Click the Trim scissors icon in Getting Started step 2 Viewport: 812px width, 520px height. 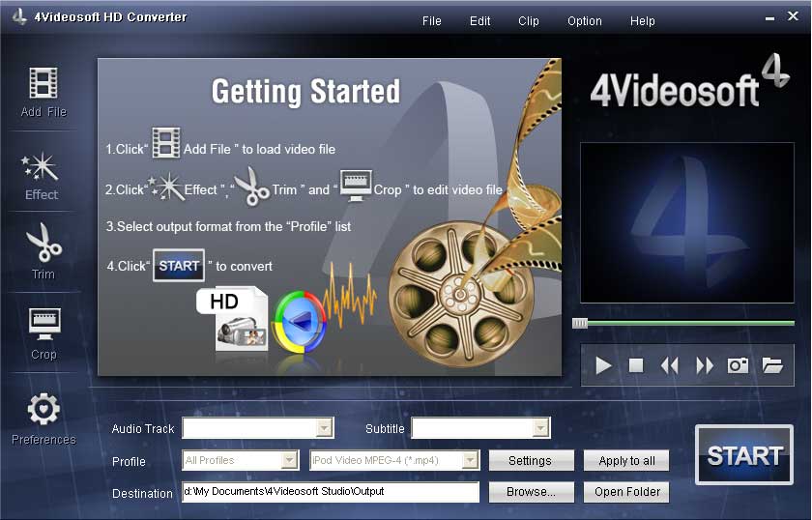coord(251,187)
